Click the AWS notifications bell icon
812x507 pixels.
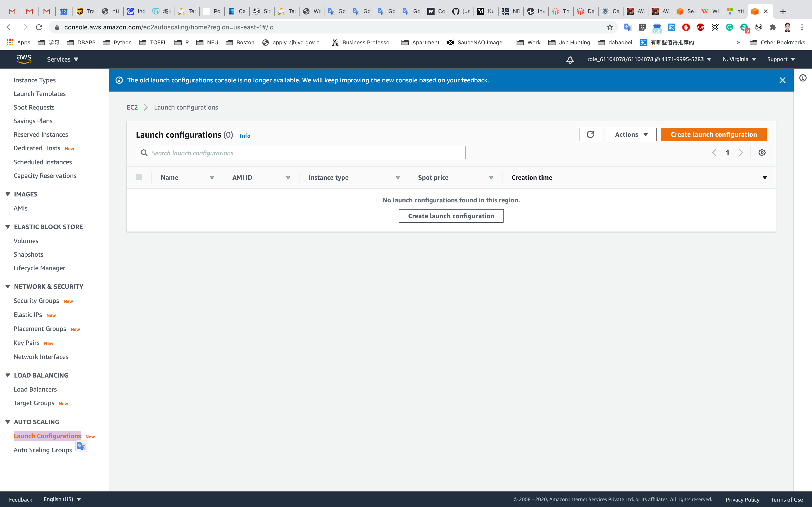(x=570, y=60)
